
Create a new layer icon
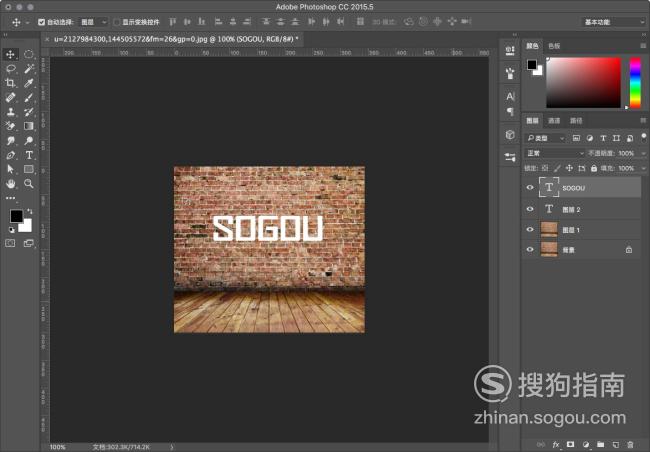point(616,445)
